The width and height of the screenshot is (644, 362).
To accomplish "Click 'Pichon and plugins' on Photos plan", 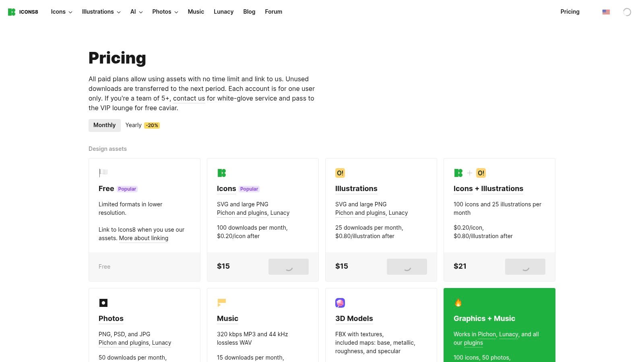I will coord(124,343).
